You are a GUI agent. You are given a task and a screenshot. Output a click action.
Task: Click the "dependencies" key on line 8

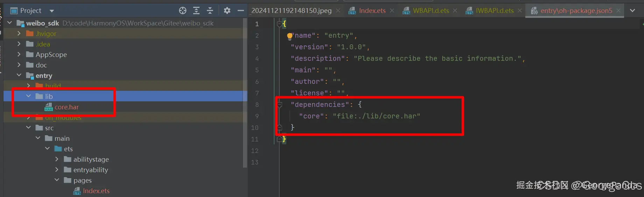click(x=320, y=104)
